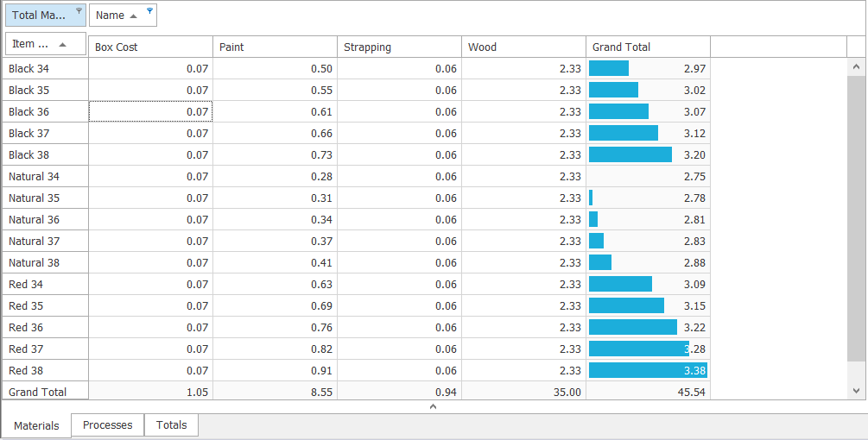Image resolution: width=868 pixels, height=440 pixels.
Task: Click the vertical scrollbar thumb
Action: 857,219
